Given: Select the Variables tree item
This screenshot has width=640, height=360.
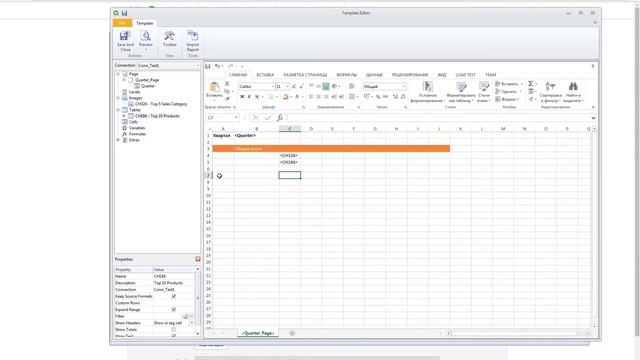Looking at the screenshot, I should [x=137, y=128].
